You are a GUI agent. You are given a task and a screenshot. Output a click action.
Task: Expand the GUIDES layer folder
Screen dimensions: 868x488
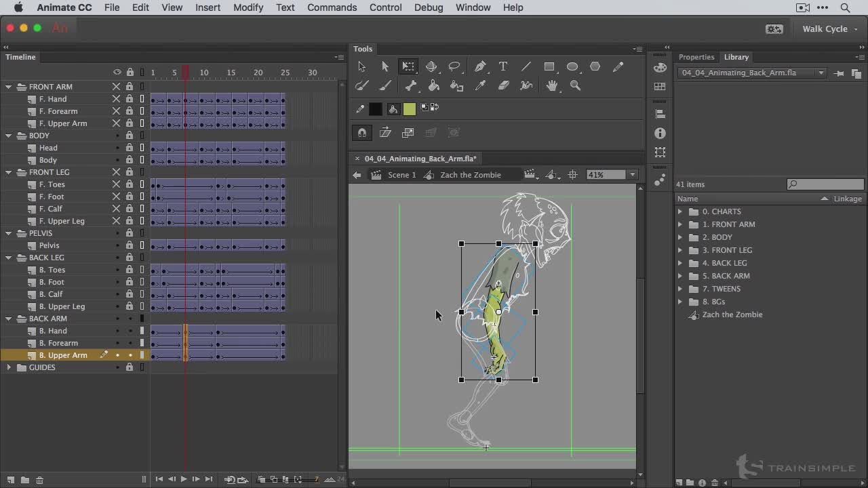click(x=9, y=367)
